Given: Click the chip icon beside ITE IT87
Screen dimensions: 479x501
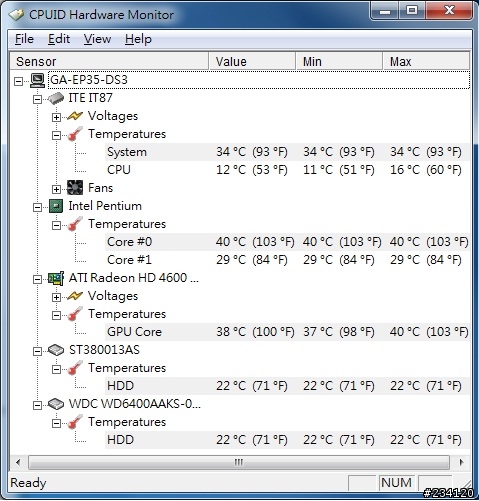Looking at the screenshot, I should tap(56, 98).
